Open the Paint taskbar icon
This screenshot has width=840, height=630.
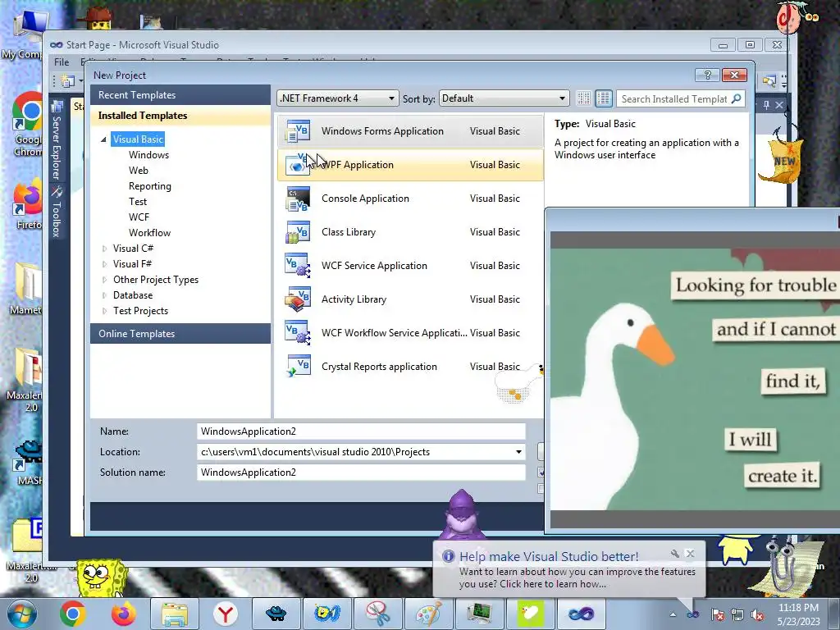coord(428,614)
